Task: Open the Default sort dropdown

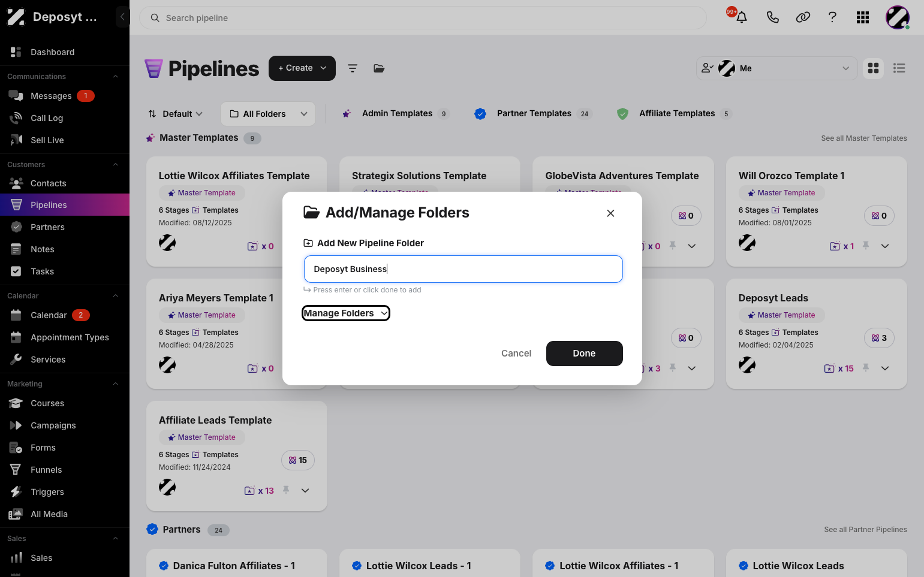Action: tap(176, 114)
